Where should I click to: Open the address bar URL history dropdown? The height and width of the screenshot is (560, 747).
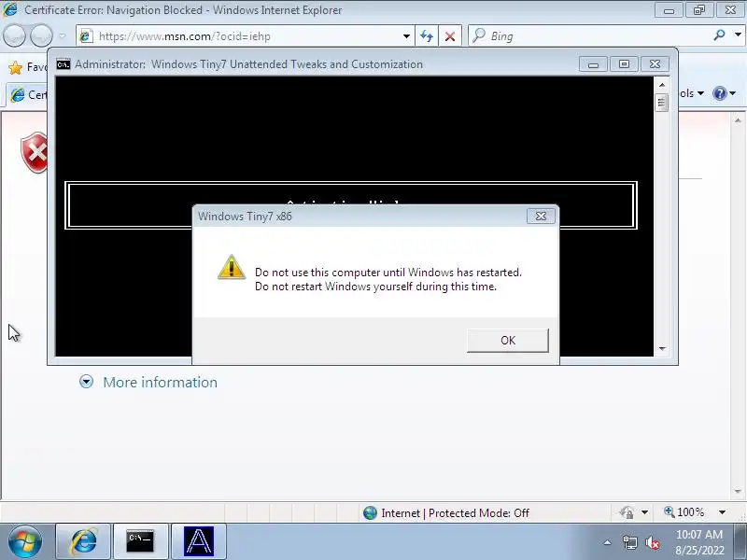point(406,36)
